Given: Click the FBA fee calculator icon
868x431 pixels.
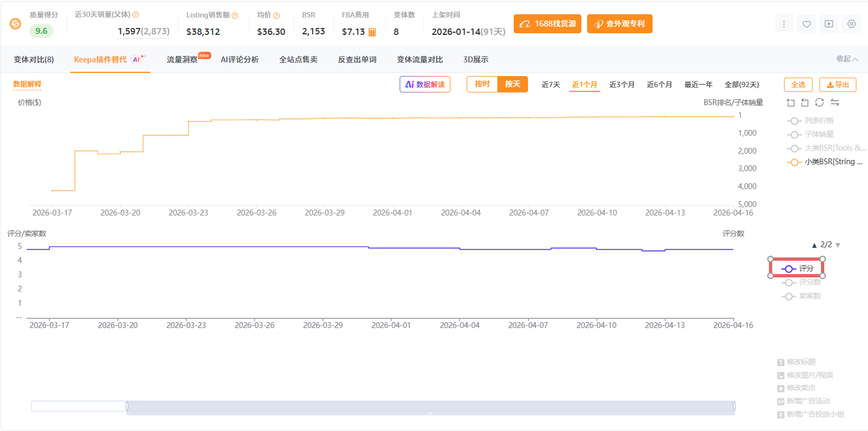Looking at the screenshot, I should tap(372, 32).
